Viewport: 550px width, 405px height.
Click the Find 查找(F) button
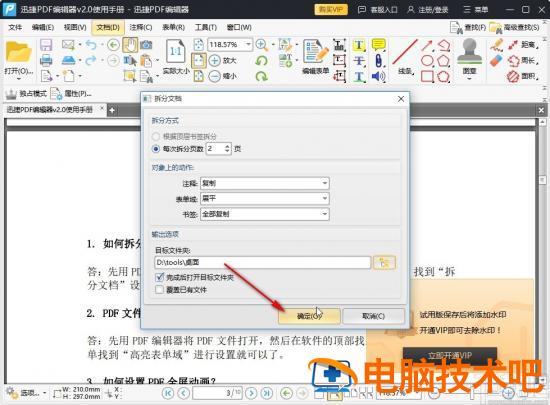[x=468, y=27]
